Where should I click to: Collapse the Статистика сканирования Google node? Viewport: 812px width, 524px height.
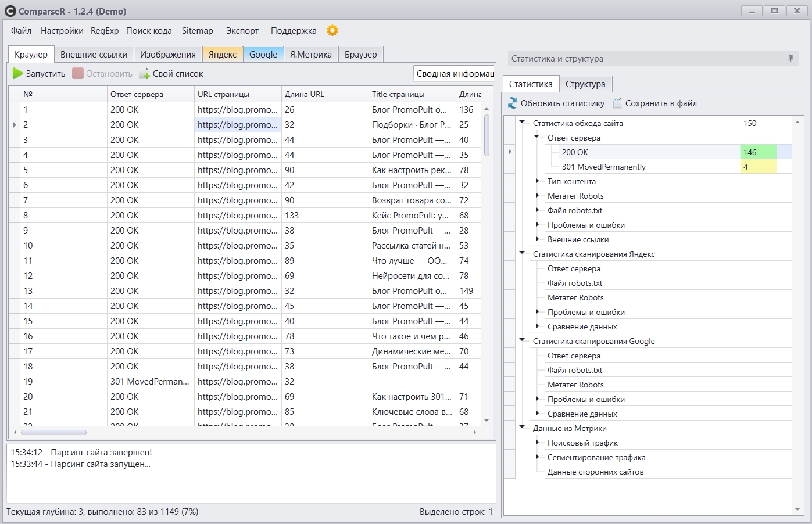[522, 340]
